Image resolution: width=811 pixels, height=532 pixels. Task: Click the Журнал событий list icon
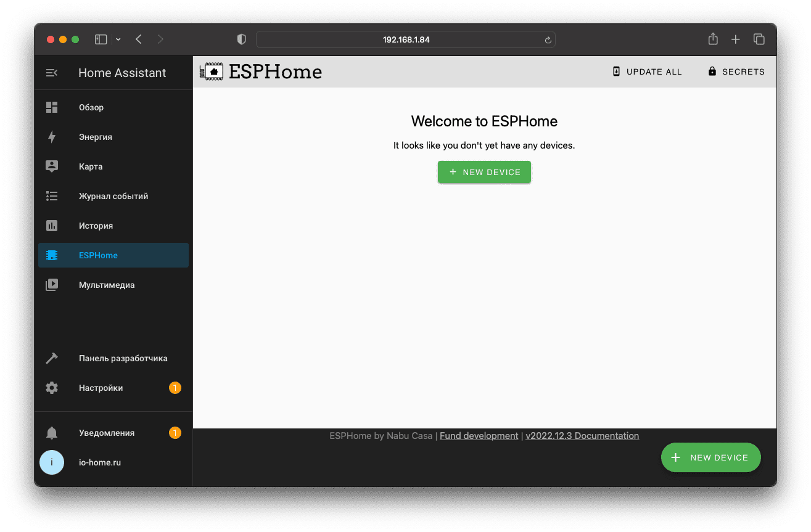(x=52, y=196)
